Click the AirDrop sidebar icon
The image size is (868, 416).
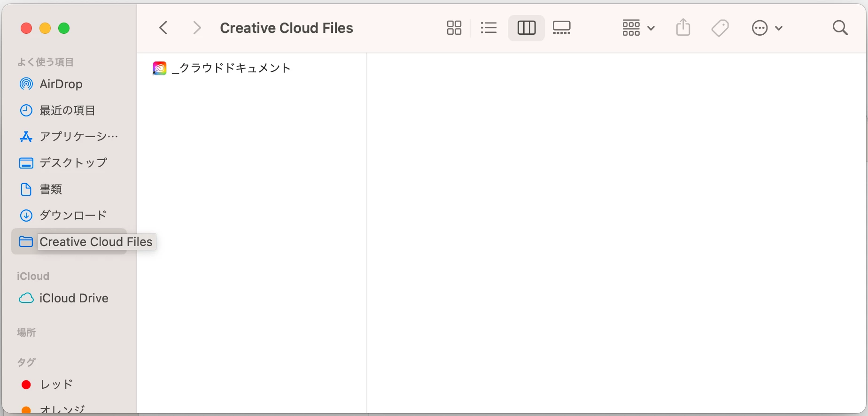[x=26, y=84]
